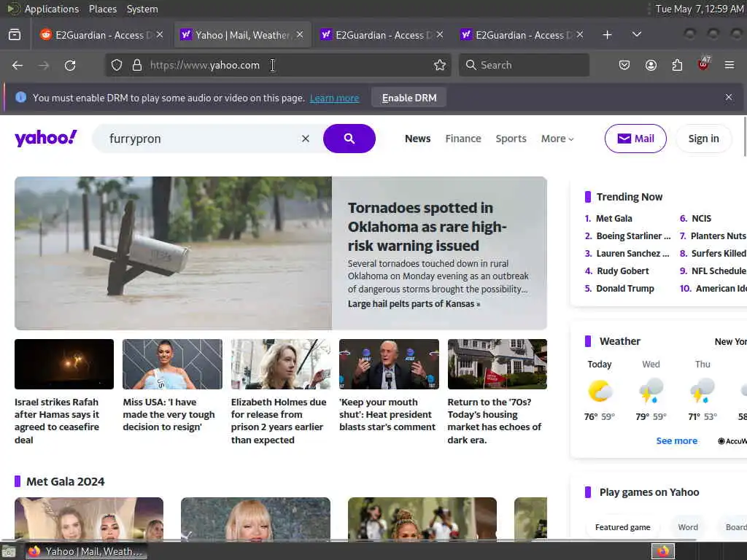
Task: Click the Firefox Search field
Action: tap(524, 65)
